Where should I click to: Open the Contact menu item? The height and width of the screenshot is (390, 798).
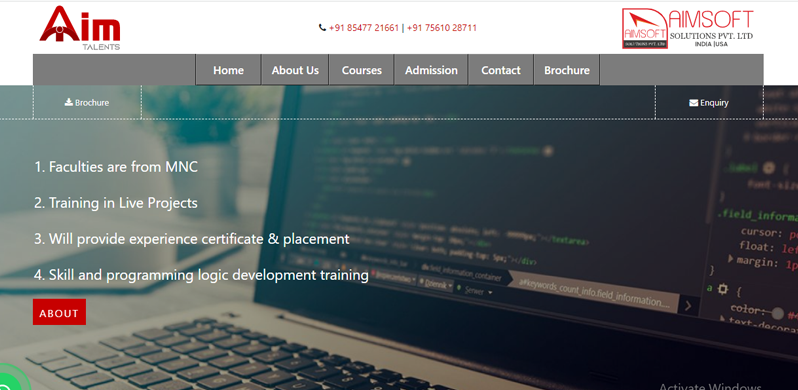(501, 70)
